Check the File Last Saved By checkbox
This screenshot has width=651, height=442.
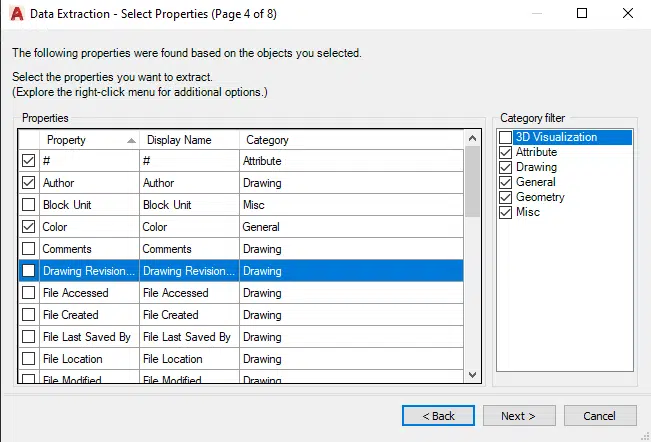click(x=28, y=337)
